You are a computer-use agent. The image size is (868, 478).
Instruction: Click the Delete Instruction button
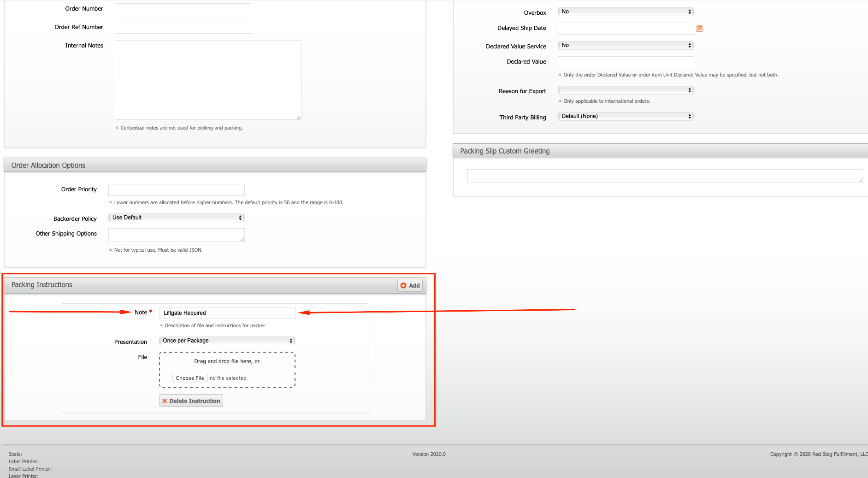pyautogui.click(x=191, y=401)
